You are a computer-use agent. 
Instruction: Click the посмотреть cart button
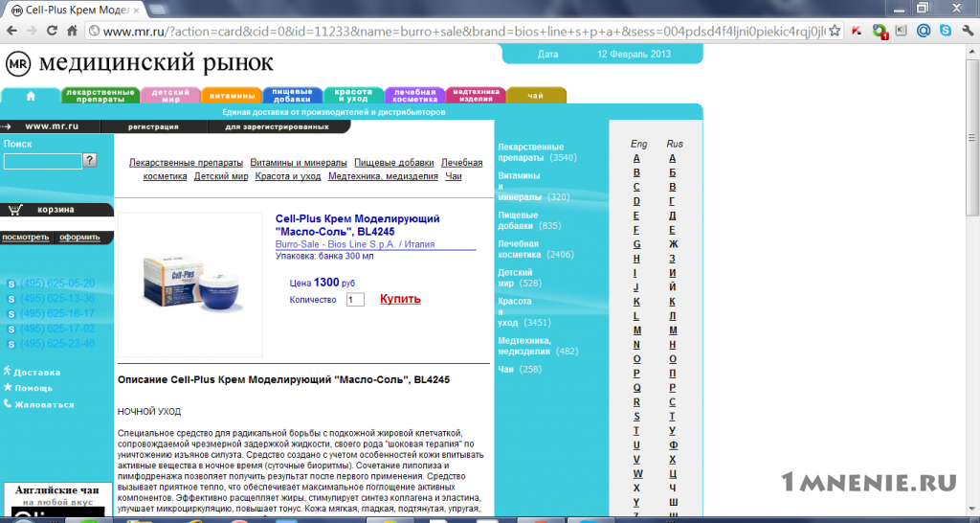(x=25, y=238)
